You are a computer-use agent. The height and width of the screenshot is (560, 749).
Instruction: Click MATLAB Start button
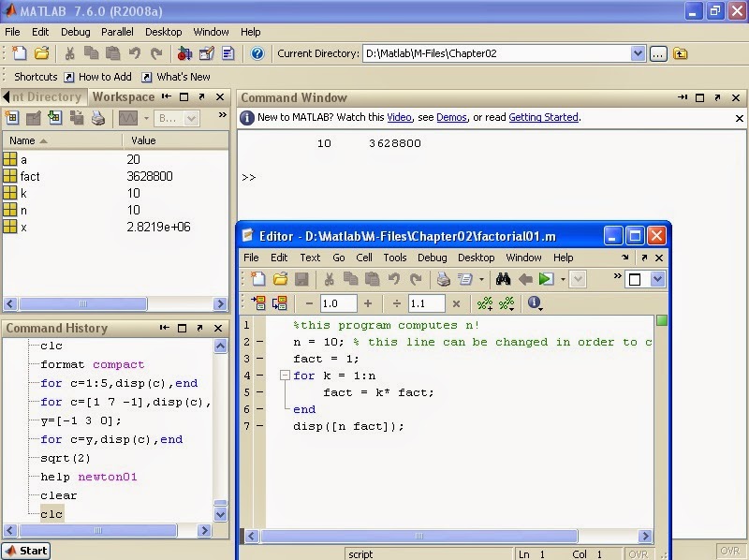(x=26, y=551)
